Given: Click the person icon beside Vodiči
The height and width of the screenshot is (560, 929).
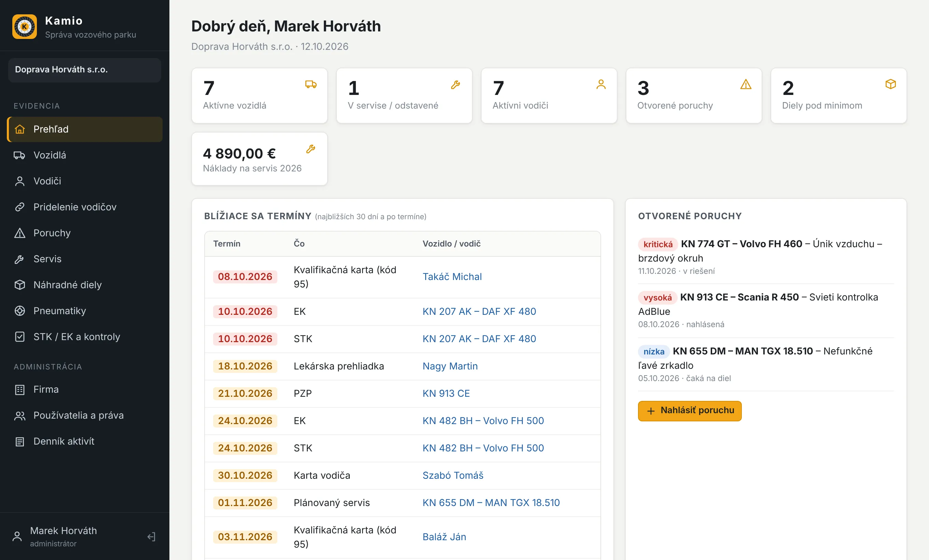Looking at the screenshot, I should click(19, 181).
